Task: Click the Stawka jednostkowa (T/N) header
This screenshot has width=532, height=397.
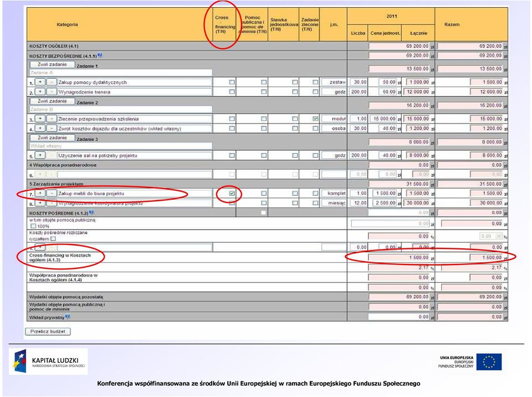Action: pos(284,24)
